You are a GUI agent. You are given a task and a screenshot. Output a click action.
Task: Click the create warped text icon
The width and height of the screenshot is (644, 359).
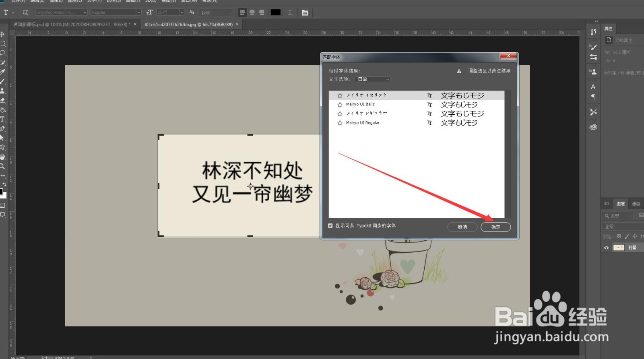[x=290, y=12]
